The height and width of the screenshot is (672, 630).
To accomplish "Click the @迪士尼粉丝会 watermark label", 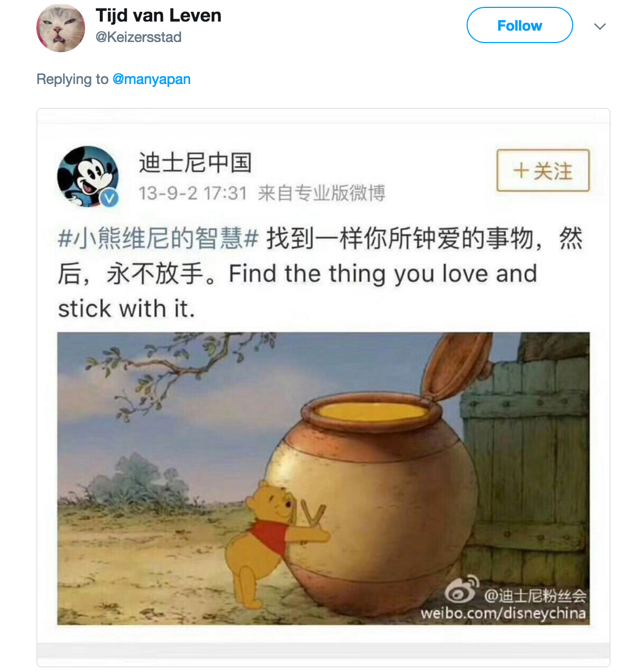I will (535, 596).
